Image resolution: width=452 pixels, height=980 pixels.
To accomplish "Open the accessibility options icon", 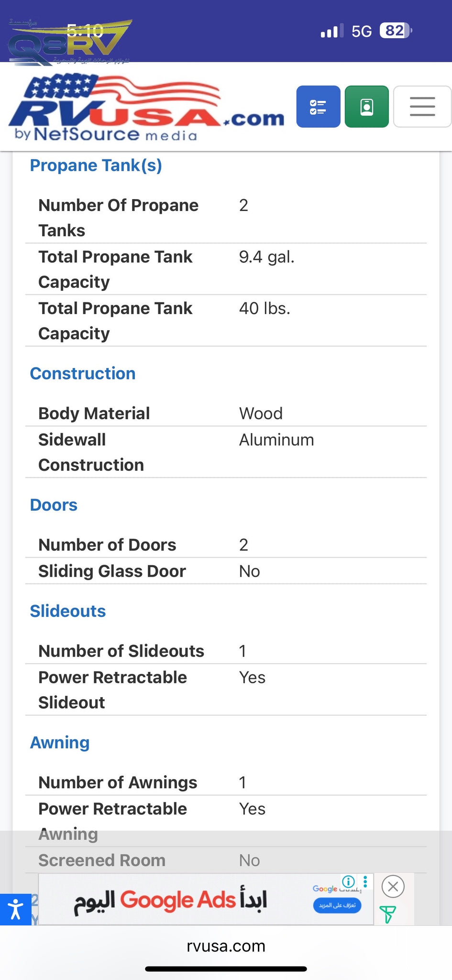I will pyautogui.click(x=15, y=909).
